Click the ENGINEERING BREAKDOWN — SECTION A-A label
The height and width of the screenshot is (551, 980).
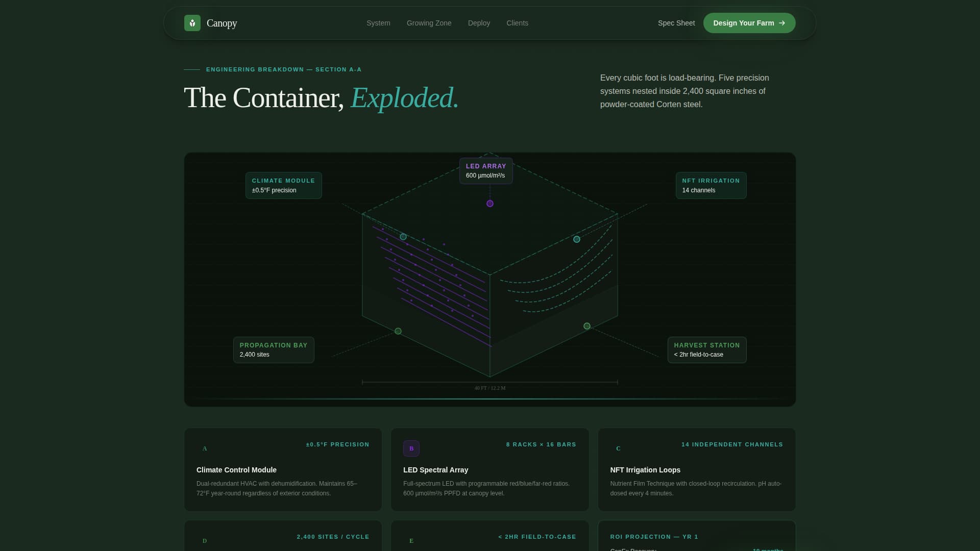(x=284, y=69)
